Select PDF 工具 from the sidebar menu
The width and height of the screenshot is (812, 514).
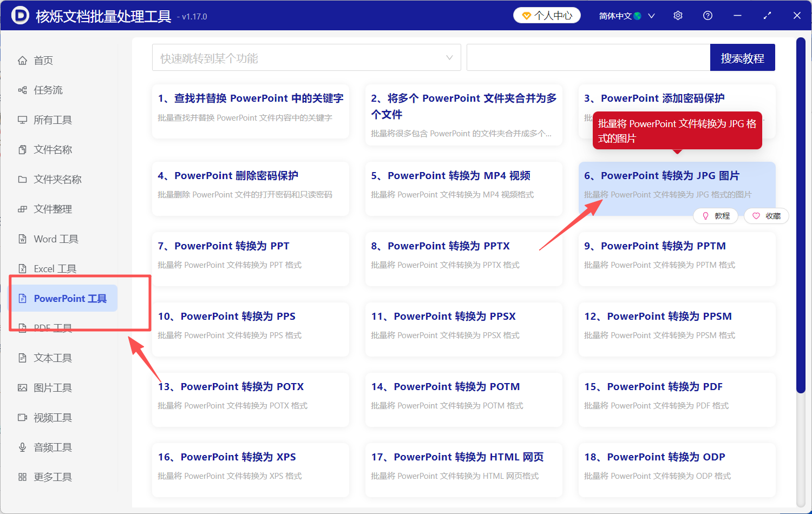51,328
